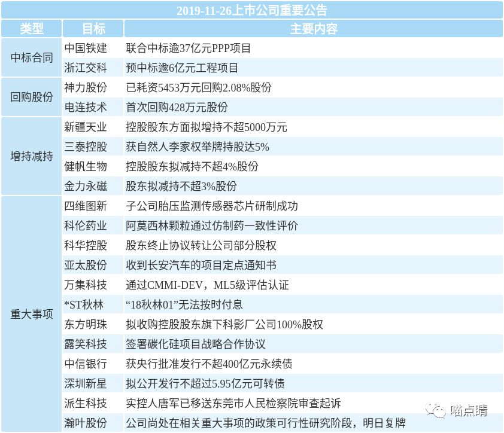Select the 瀚叶股份 cell
504x433 pixels.
coord(93,423)
